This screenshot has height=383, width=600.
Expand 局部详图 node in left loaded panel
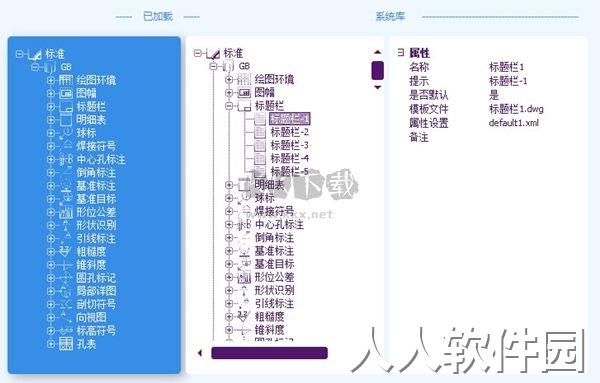50,291
